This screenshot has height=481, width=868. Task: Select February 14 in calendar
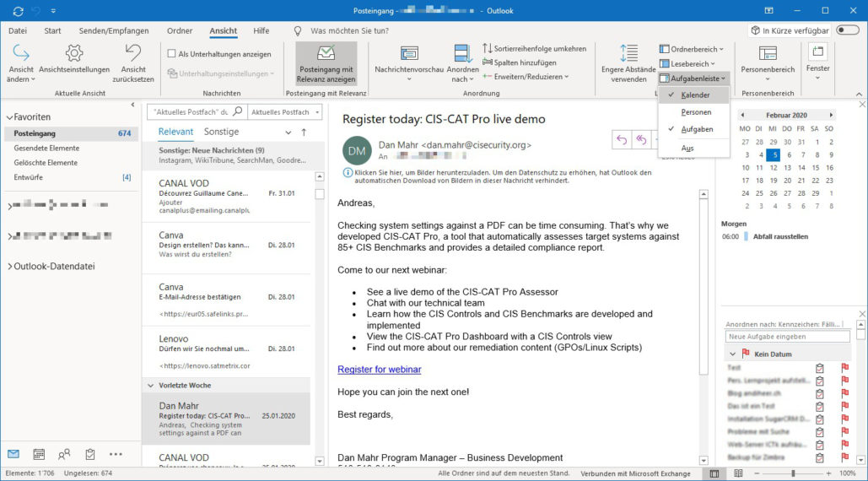click(801, 168)
